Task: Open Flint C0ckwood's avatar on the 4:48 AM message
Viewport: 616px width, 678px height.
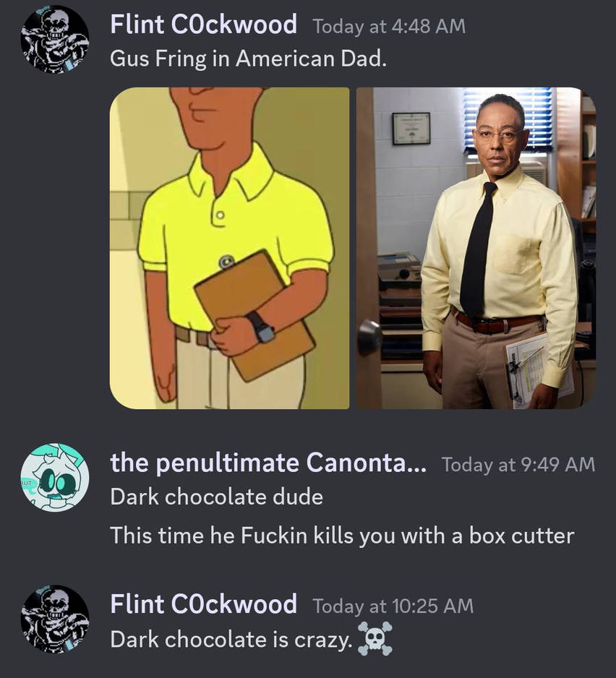Action: (x=55, y=39)
